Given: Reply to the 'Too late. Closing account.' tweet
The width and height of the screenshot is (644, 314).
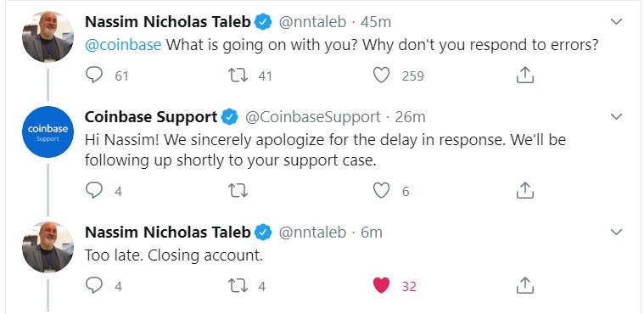Looking at the screenshot, I should coord(94,285).
